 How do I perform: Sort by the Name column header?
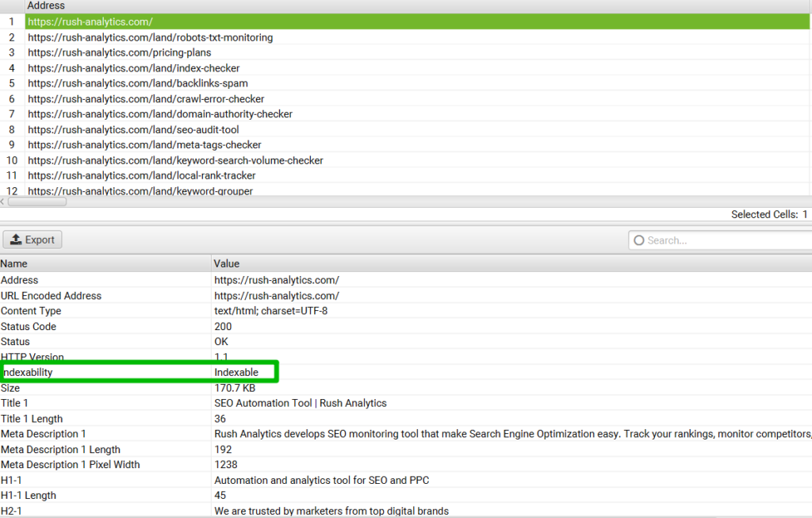tap(14, 263)
